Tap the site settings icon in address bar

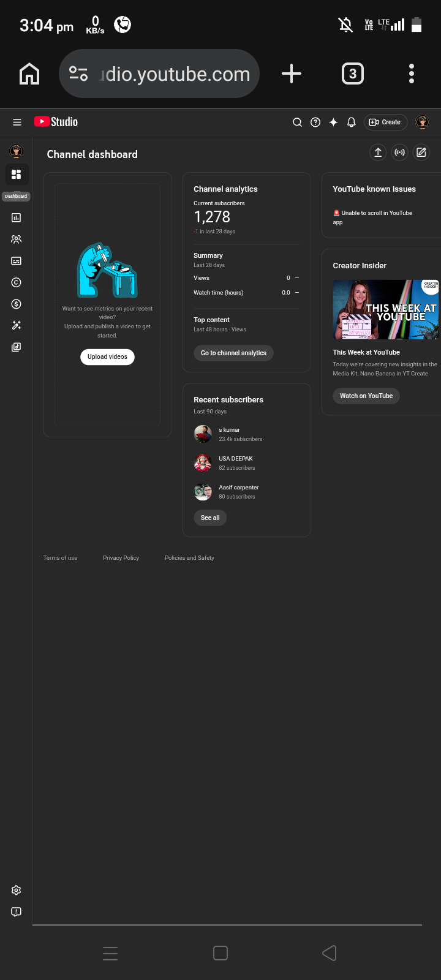point(78,73)
